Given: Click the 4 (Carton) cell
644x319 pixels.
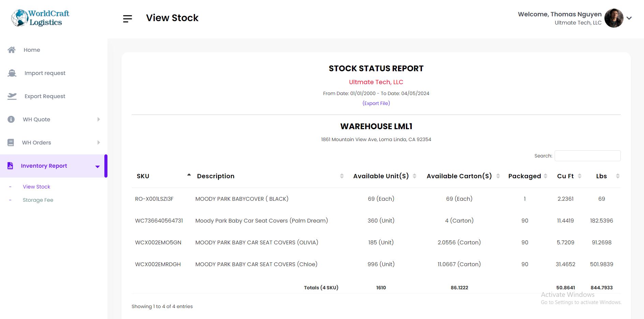Looking at the screenshot, I should click(459, 221).
